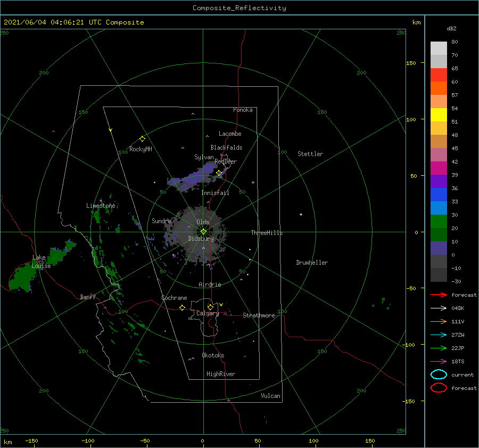The width and height of the screenshot is (479, 448).
Task: Click the Drumheller label
Action: (312, 263)
